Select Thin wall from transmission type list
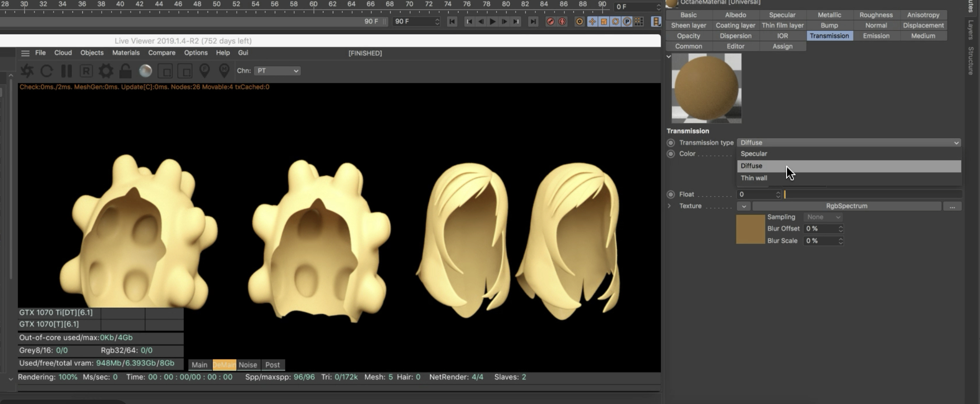The width and height of the screenshot is (980, 404). pos(754,178)
